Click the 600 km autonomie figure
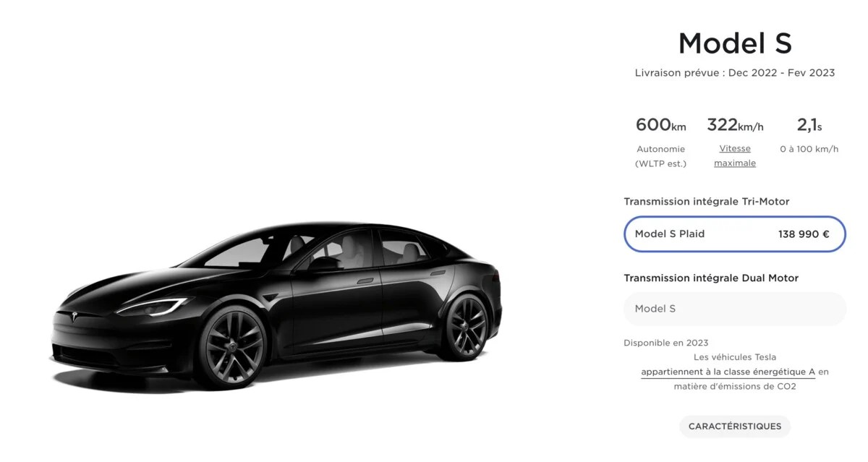 (x=660, y=125)
